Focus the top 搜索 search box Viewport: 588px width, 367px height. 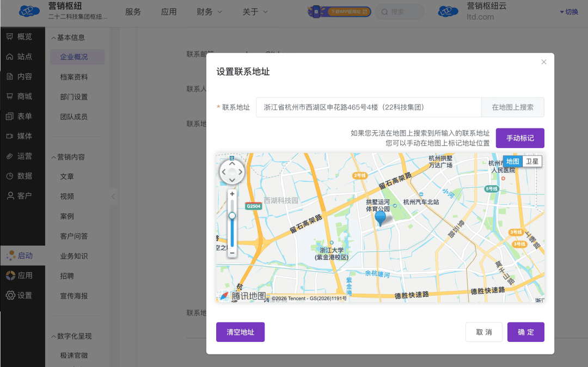tap(400, 12)
